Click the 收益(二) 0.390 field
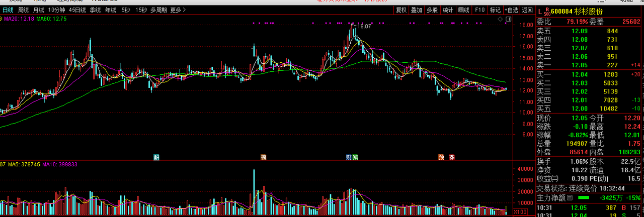Viewport: 644px width, 217px height. point(562,179)
